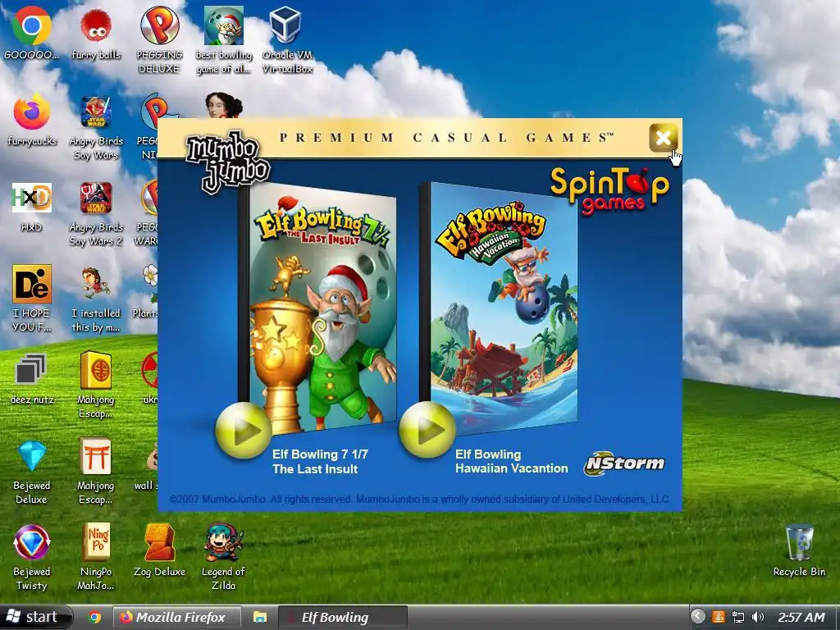Viewport: 840px width, 630px height.
Task: Open the 'I installed this by m...' icon
Action: 96,284
